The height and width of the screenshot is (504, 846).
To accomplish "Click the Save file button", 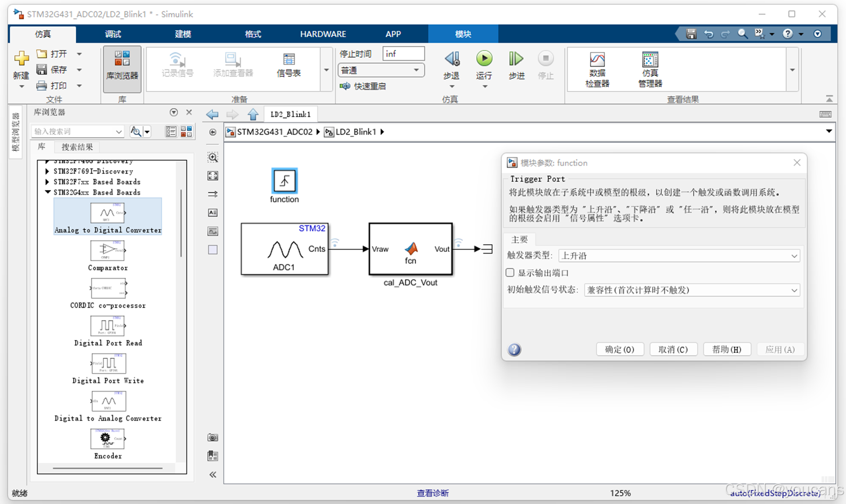I will point(52,69).
